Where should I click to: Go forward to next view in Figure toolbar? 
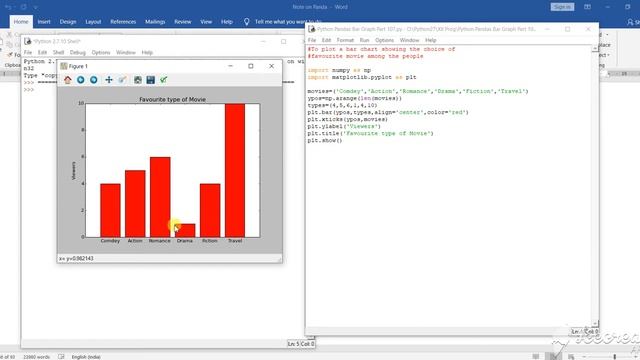(x=94, y=80)
